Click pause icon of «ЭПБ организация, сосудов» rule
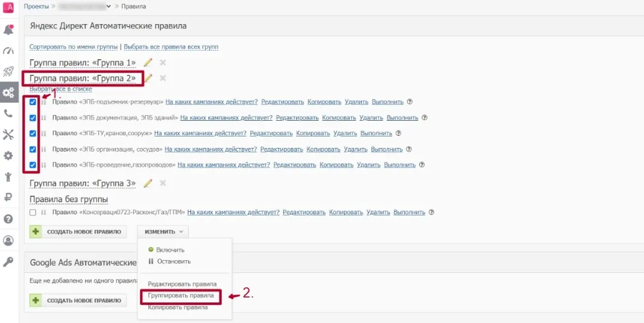Image resolution: width=644 pixels, height=323 pixels. coord(43,149)
